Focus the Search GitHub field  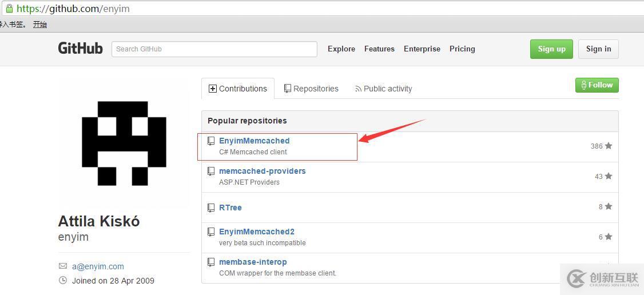(214, 49)
